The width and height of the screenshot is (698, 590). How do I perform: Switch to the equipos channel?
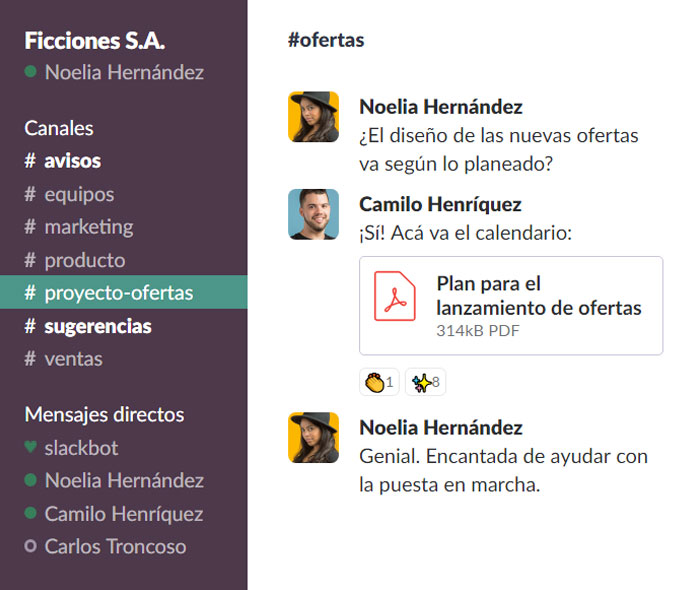79,194
